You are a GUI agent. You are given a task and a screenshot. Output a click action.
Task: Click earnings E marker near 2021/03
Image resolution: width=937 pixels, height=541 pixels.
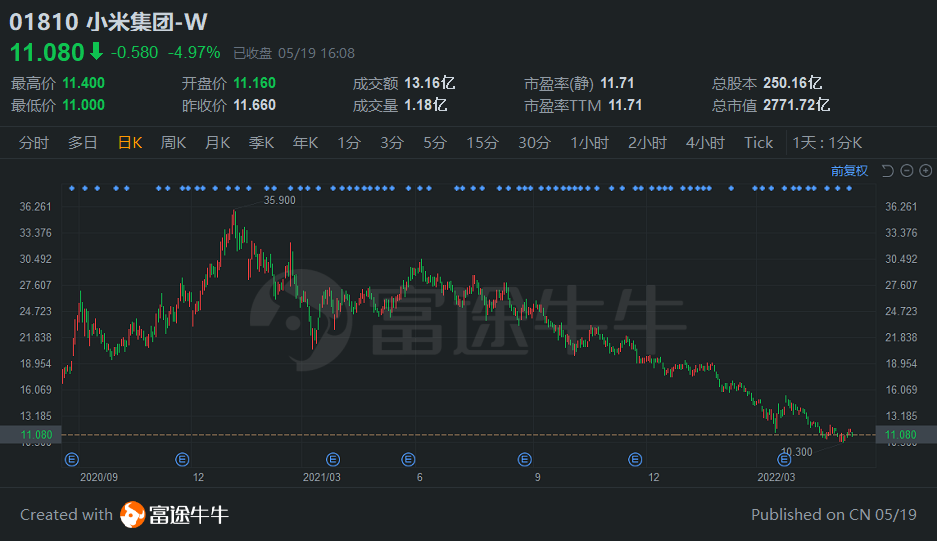click(333, 460)
